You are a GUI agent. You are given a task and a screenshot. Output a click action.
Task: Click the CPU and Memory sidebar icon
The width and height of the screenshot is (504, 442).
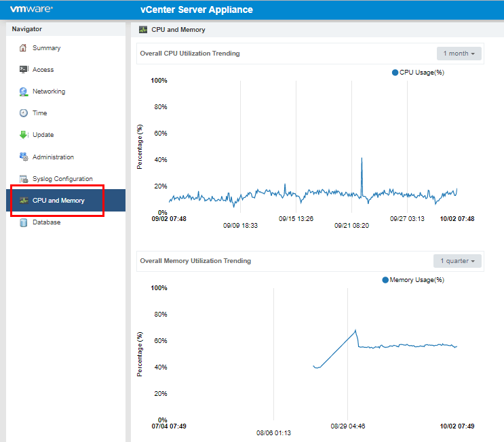(23, 201)
